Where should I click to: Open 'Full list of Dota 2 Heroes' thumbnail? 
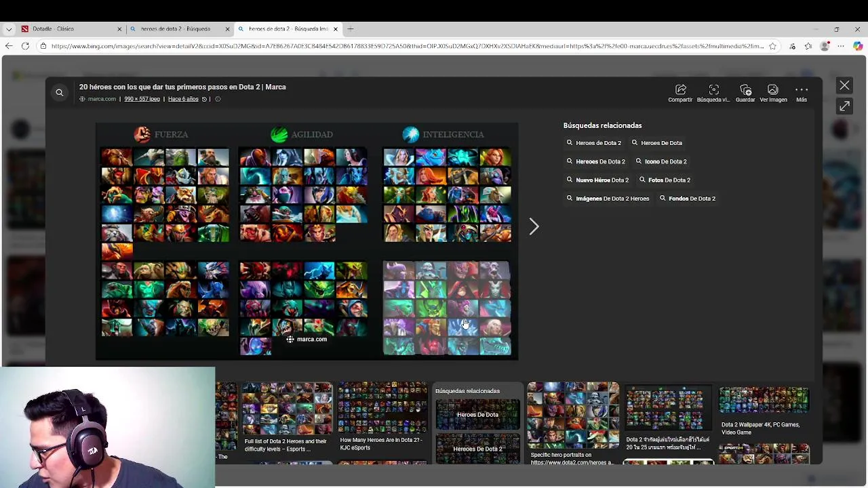pos(287,418)
